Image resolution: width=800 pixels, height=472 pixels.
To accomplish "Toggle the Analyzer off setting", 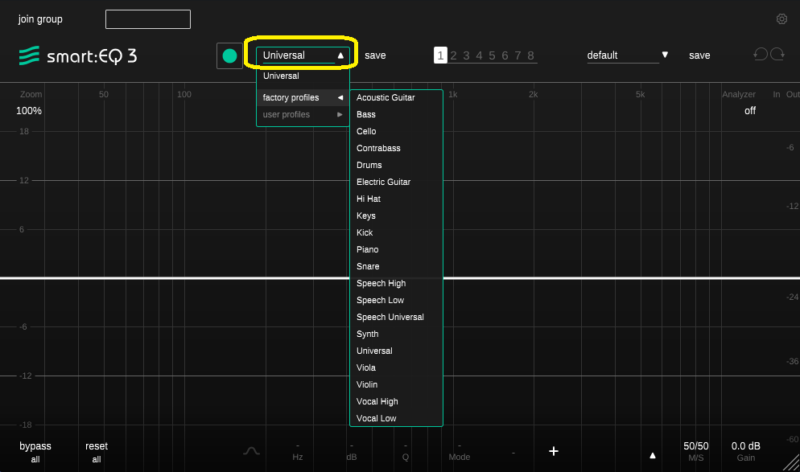I will point(749,111).
